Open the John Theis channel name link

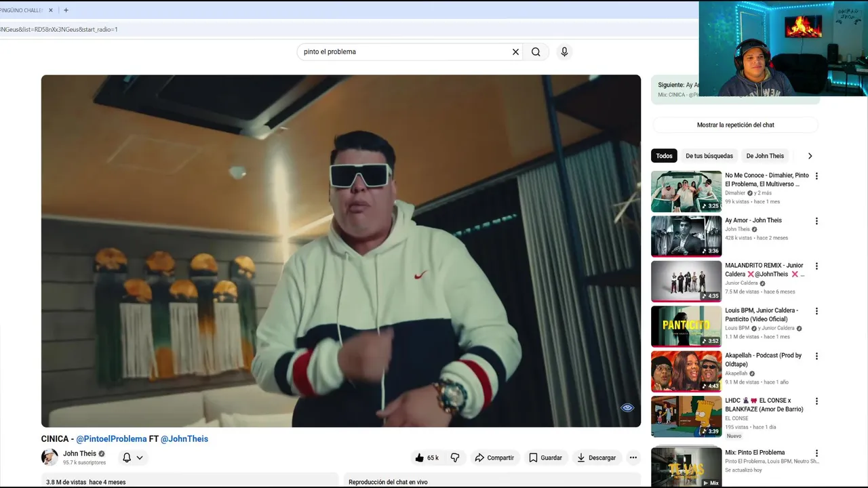pos(79,453)
